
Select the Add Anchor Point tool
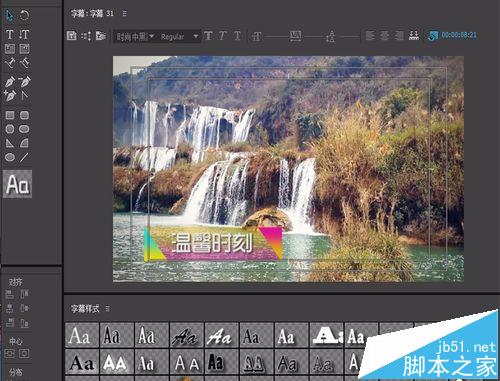click(x=10, y=96)
